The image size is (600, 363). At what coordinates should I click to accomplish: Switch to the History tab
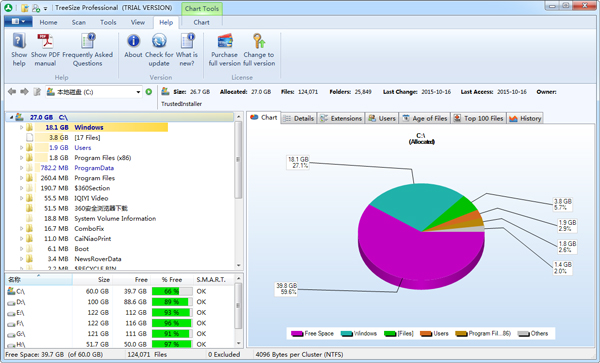point(525,118)
